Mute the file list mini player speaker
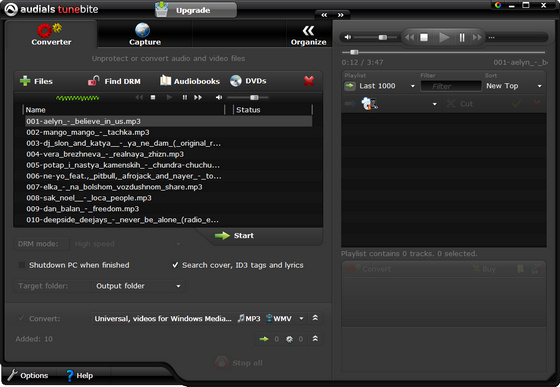Viewport: 560px width, 387px height. coord(219,97)
